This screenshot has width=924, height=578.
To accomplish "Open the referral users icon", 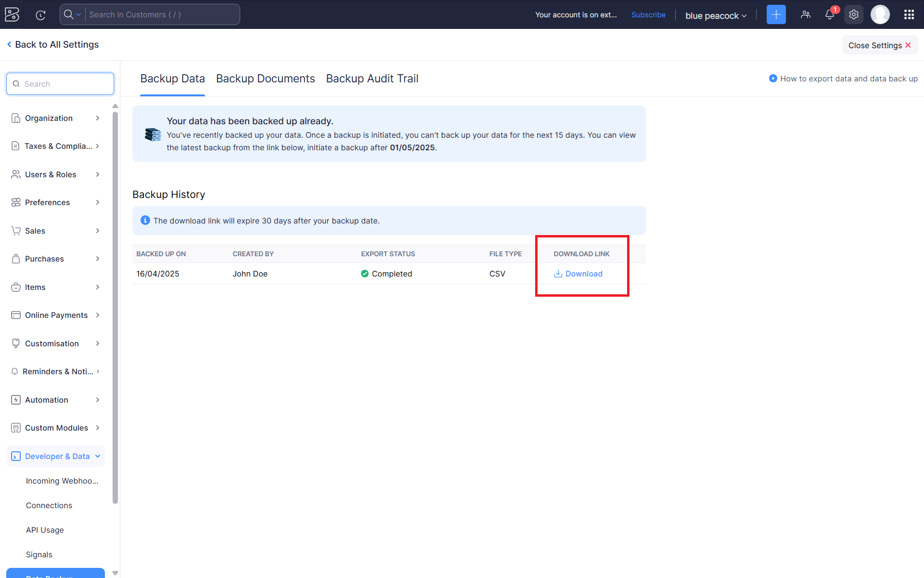I will pyautogui.click(x=806, y=14).
